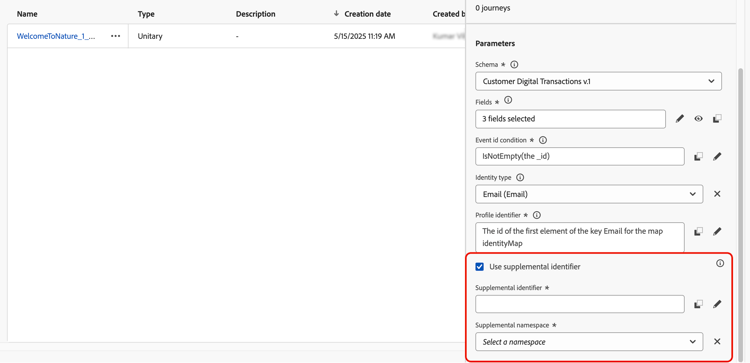Click pencil icon next to Fields
Image resolution: width=750 pixels, height=363 pixels.
pyautogui.click(x=680, y=119)
